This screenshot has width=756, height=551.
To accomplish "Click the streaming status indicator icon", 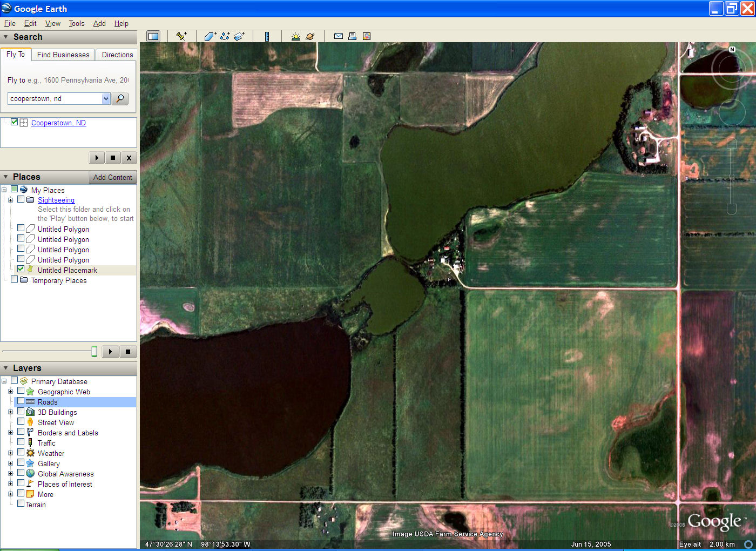I will pyautogui.click(x=748, y=544).
